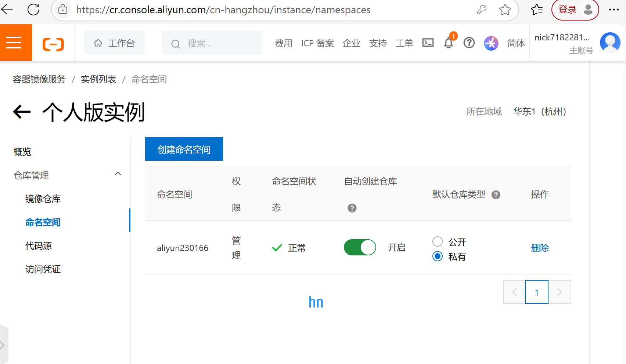This screenshot has height=364, width=626.
Task: Open the 企业 menu
Action: (x=352, y=43)
